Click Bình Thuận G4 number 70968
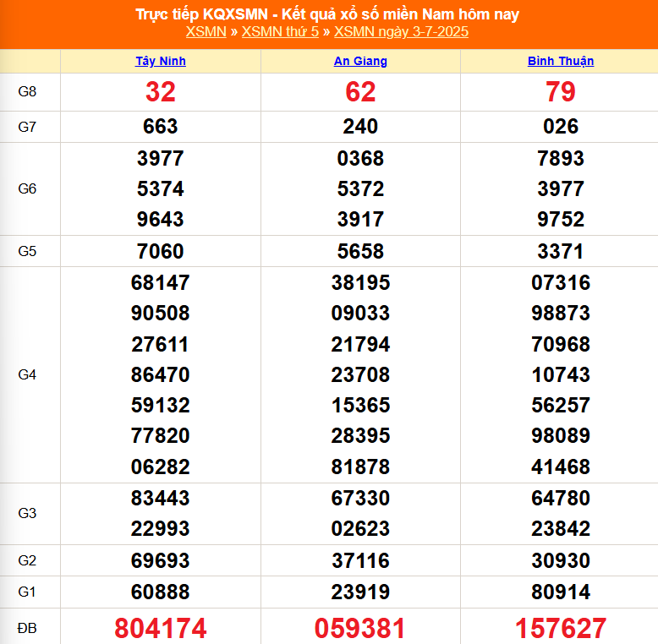 pos(561,344)
